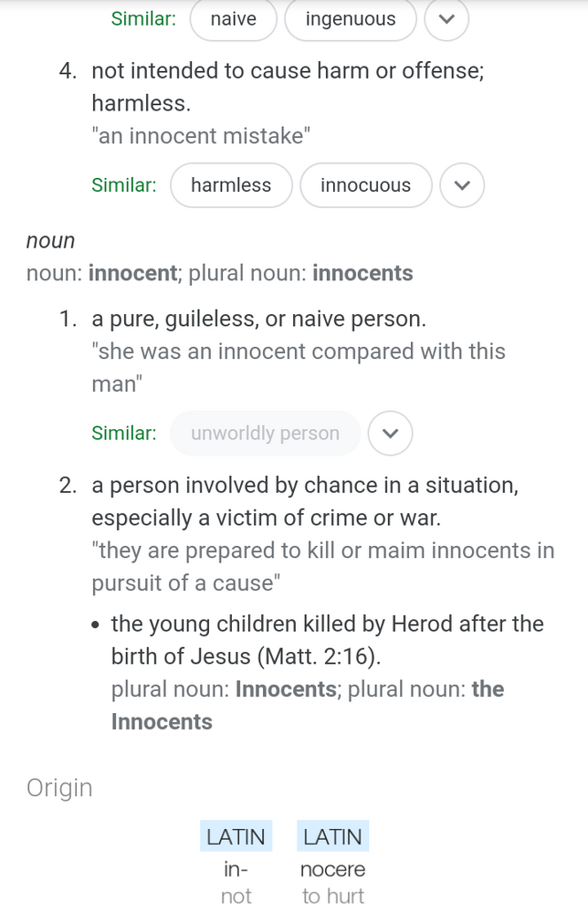Click the LATIN tag above in-

point(236,836)
